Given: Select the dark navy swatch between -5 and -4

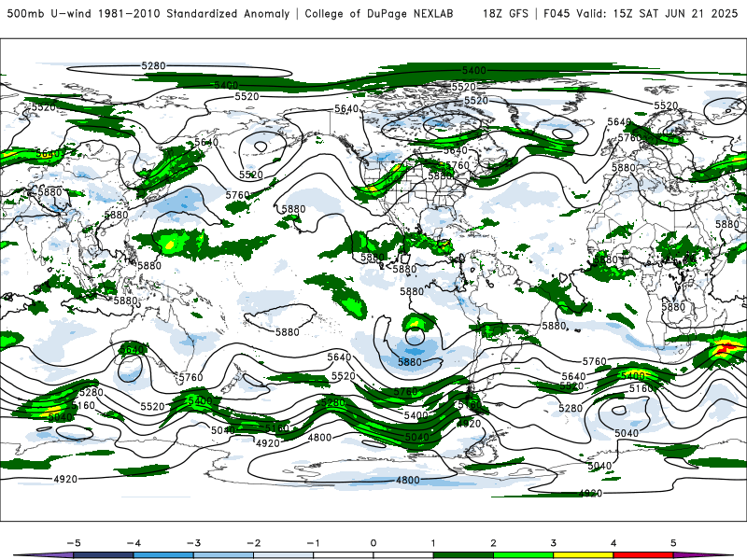Looking at the screenshot, I should pos(104,555).
